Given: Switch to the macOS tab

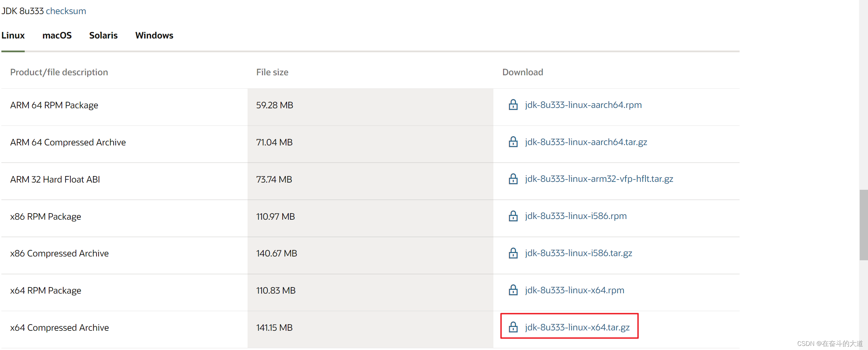Looking at the screenshot, I should (57, 35).
